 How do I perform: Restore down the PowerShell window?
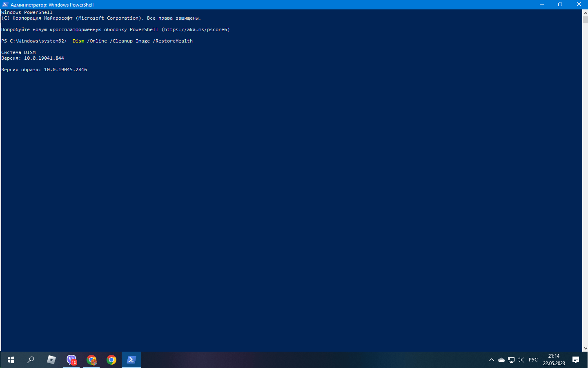[560, 4]
